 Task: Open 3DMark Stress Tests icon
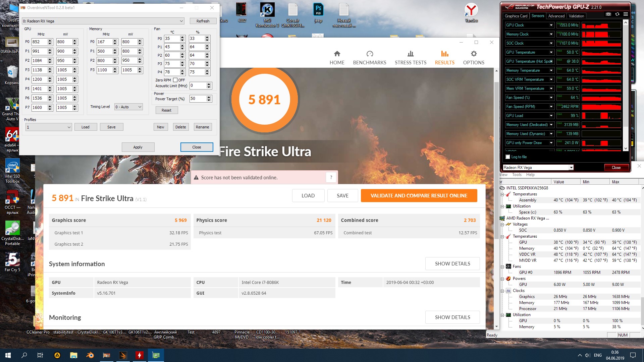[x=410, y=54]
